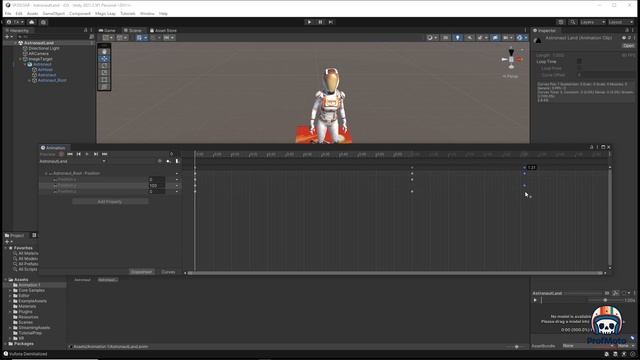Click the Play button in the top toolbar
The image size is (640, 360).
[x=309, y=22]
